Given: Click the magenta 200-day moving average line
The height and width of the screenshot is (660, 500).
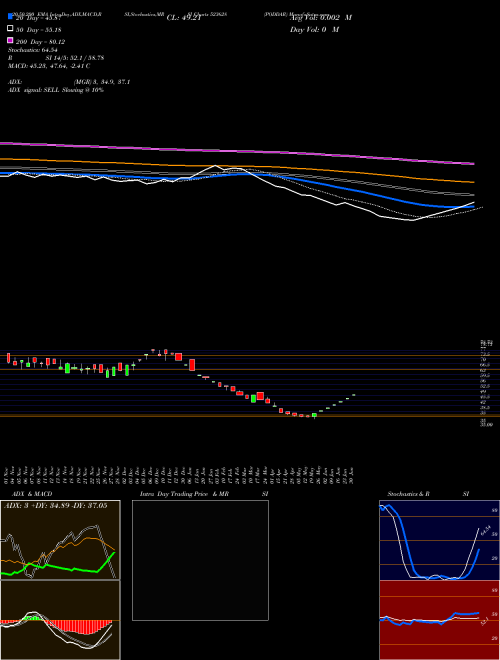Looking at the screenshot, I should (x=236, y=151).
